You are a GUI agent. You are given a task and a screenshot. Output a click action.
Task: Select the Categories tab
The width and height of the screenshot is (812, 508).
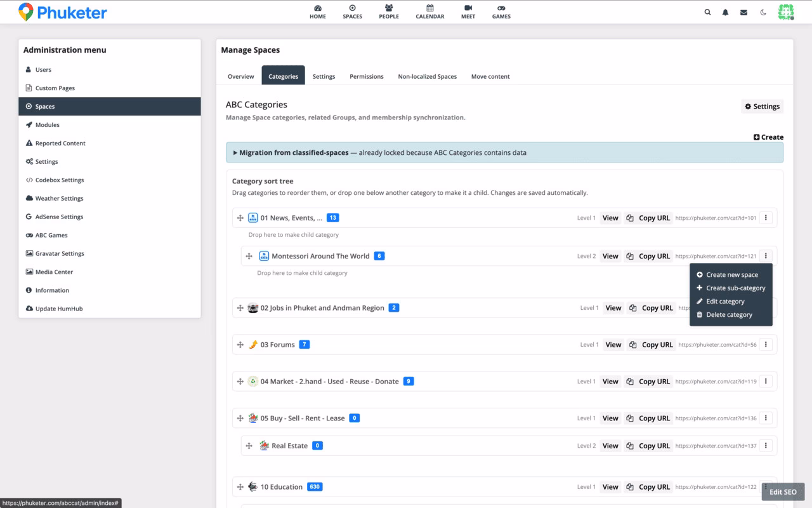coord(283,76)
